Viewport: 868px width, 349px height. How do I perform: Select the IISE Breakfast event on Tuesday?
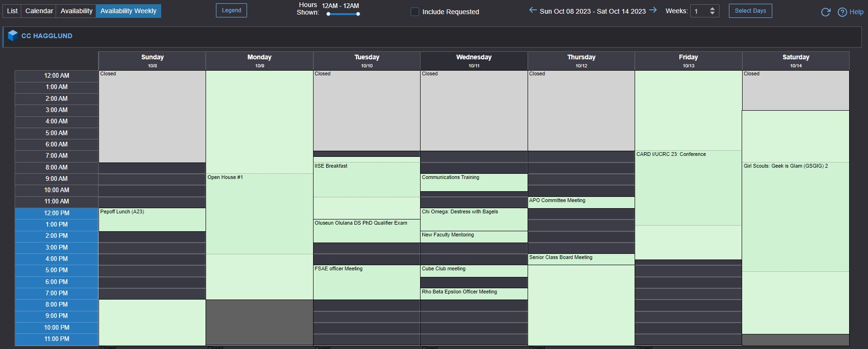(x=366, y=179)
